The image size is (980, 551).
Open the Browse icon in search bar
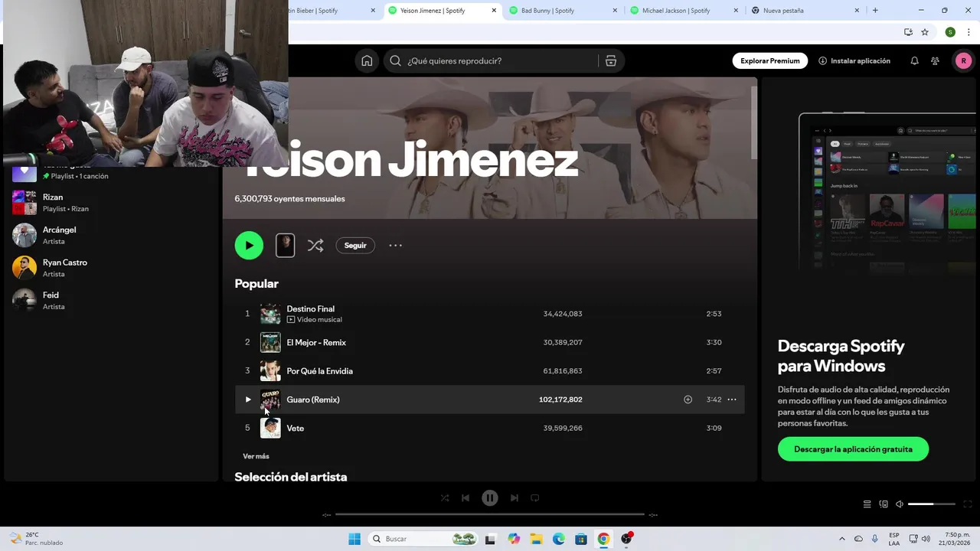click(x=610, y=60)
